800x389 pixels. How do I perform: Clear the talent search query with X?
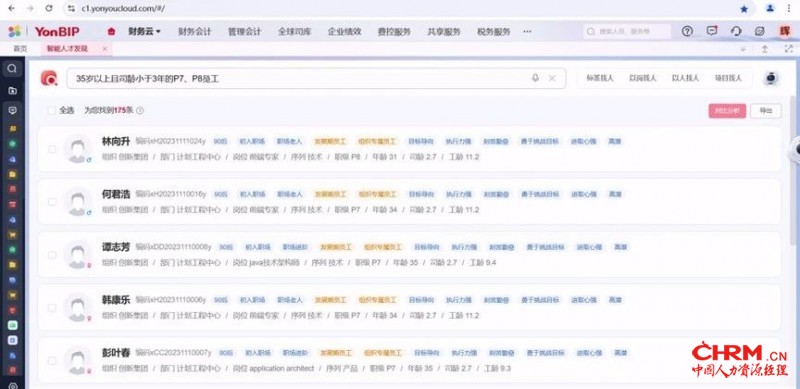pyautogui.click(x=552, y=78)
